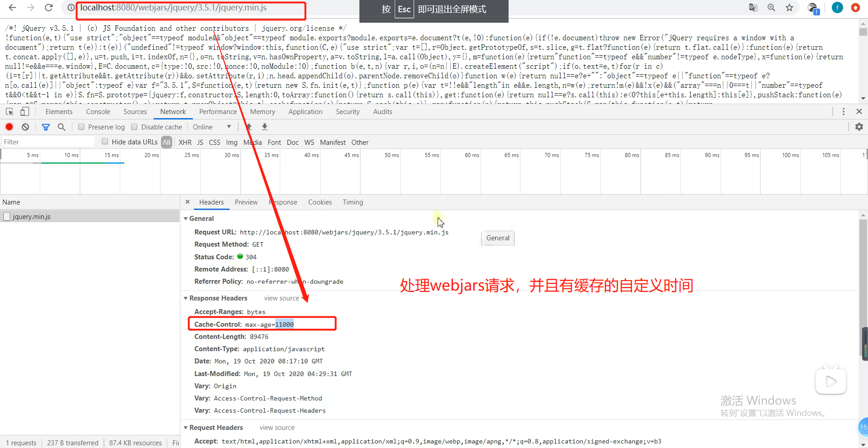
Task: Open the blue profile avatar
Action: [x=837, y=8]
